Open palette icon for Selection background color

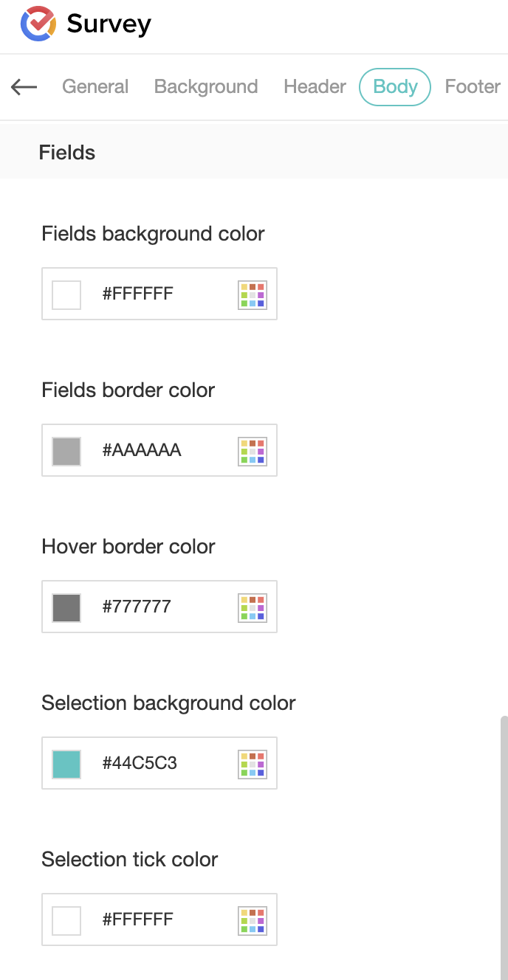(252, 764)
